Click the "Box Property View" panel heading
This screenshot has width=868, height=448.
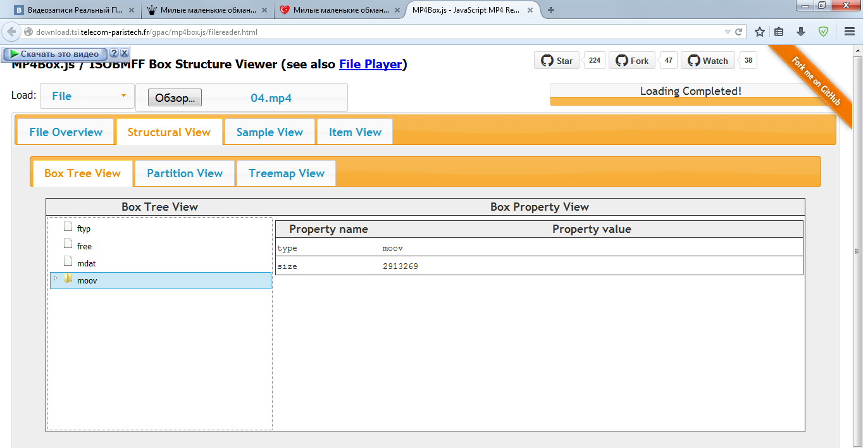[540, 207]
